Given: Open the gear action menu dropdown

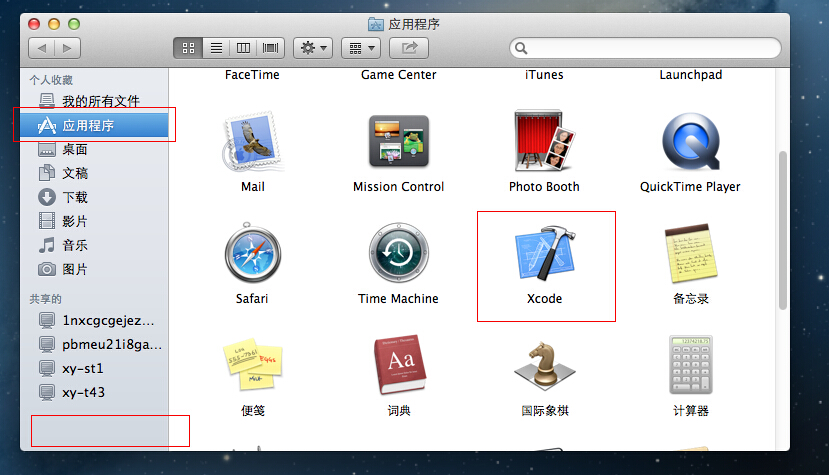Looking at the screenshot, I should point(313,48).
